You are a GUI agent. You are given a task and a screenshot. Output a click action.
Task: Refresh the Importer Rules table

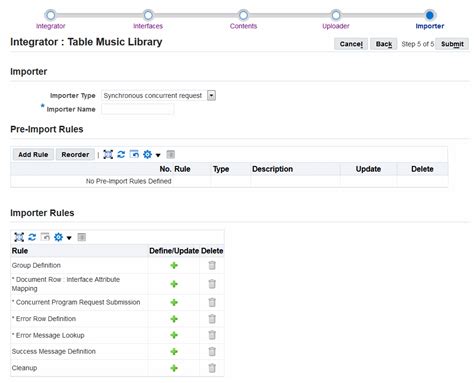32,237
